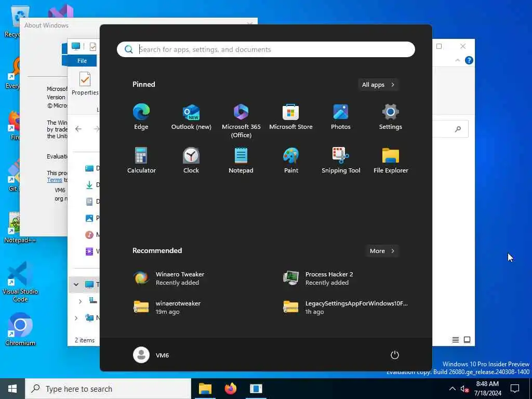Screen dimensions: 532x399
Task: Open the clock and date flyout
Action: click(x=487, y=389)
